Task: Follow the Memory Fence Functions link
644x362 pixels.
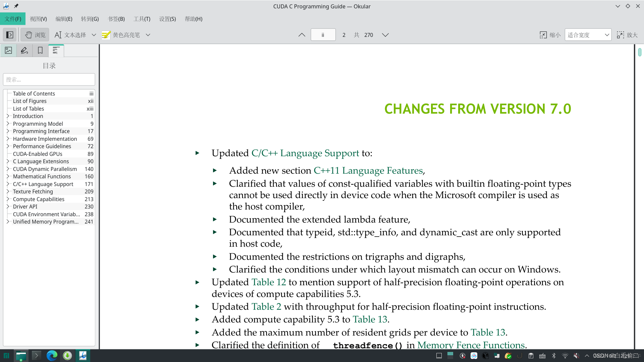Action: pyautogui.click(x=471, y=345)
